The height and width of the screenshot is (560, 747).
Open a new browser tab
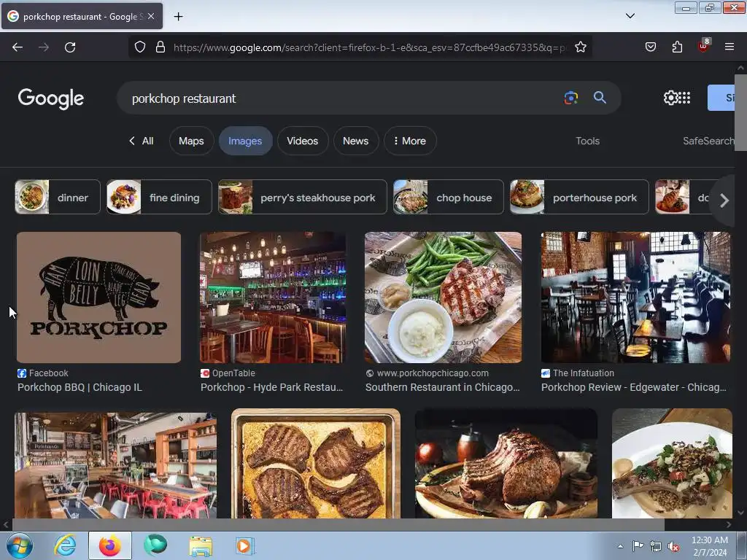178,17
